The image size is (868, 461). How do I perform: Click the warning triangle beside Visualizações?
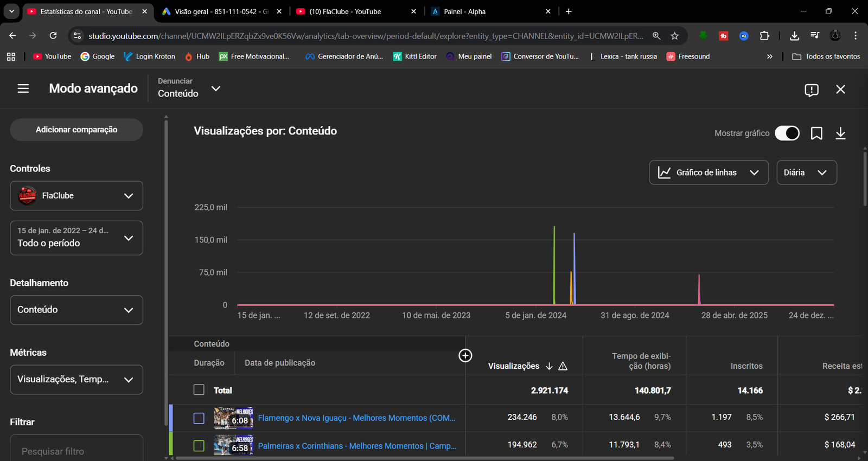[563, 366]
